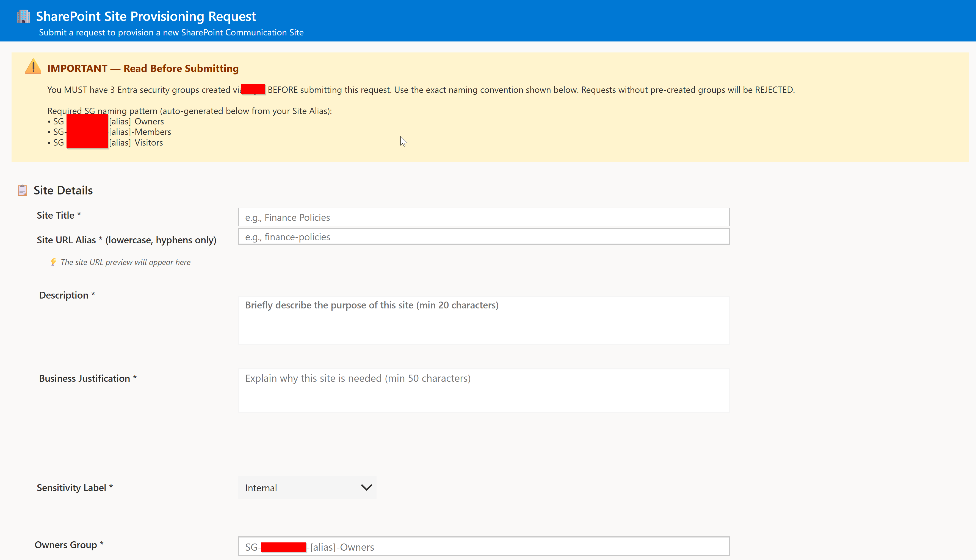Viewport: 976px width, 560px height.
Task: Click the header subtitle about Communication Site
Action: [171, 33]
